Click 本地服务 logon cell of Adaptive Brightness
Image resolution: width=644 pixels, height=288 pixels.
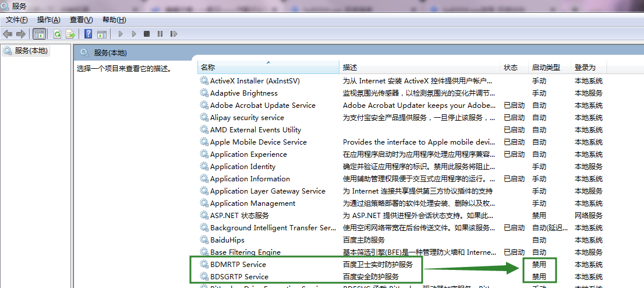click(x=589, y=93)
